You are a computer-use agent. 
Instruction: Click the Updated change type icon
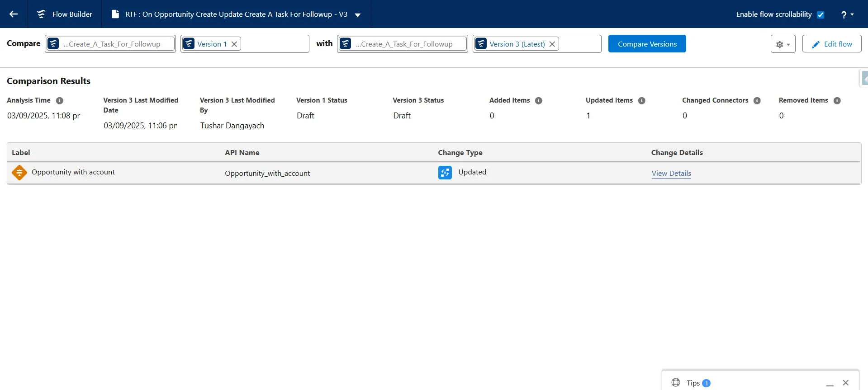tap(445, 173)
